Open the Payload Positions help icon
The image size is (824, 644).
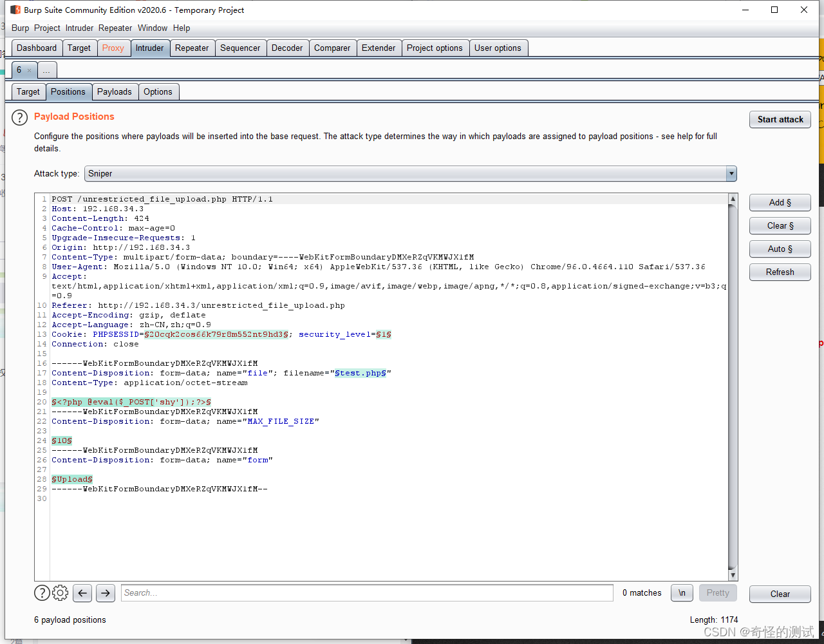click(x=20, y=117)
